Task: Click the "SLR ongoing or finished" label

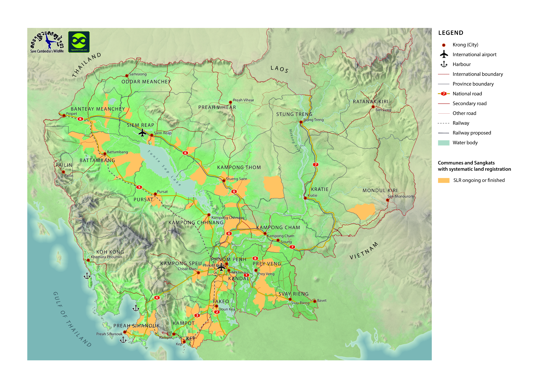Action: tap(479, 180)
